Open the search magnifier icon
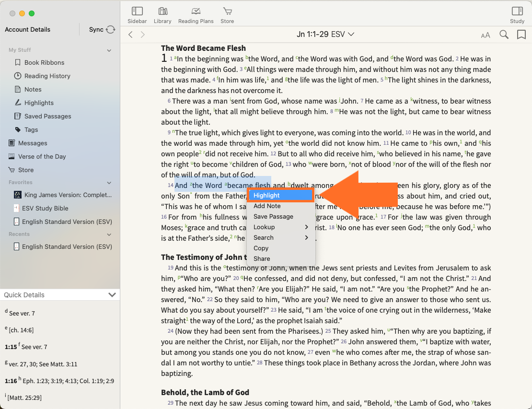Viewport: 532px width, 409px height. [x=504, y=35]
